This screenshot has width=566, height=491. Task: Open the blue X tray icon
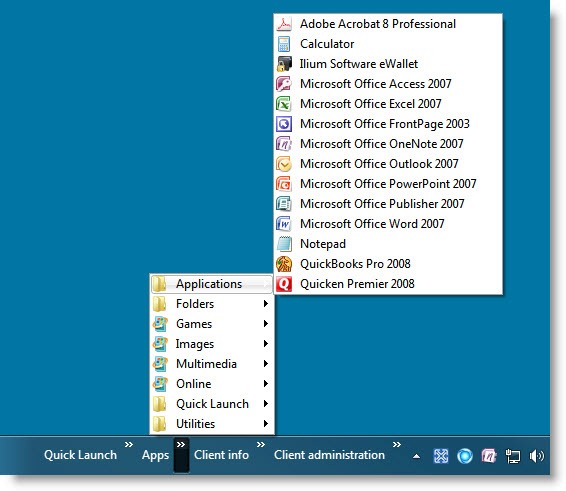pyautogui.click(x=441, y=456)
